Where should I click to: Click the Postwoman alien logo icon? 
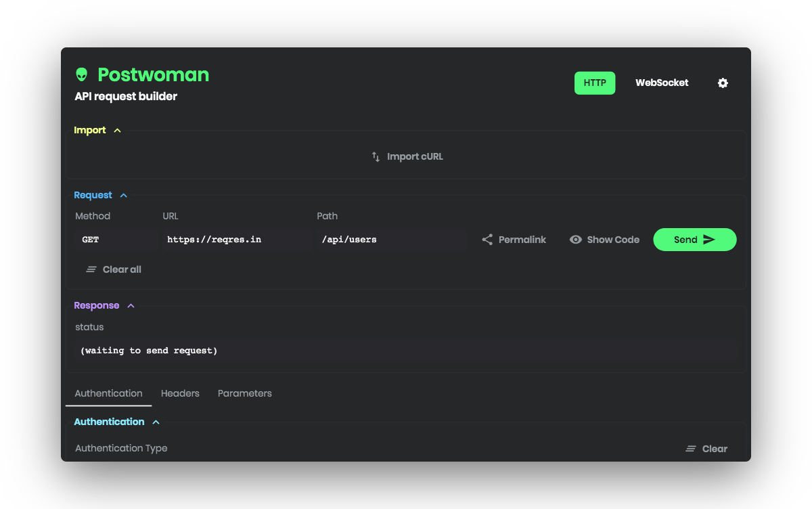tap(82, 74)
